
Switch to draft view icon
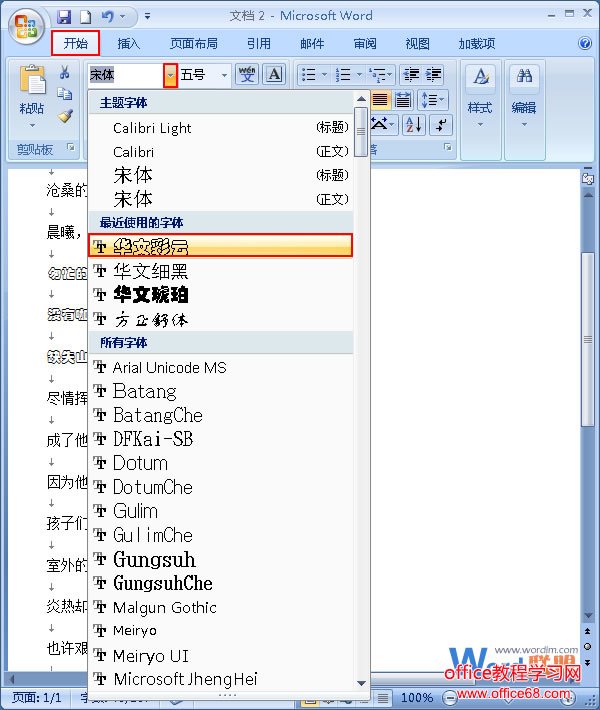pyautogui.click(x=383, y=698)
